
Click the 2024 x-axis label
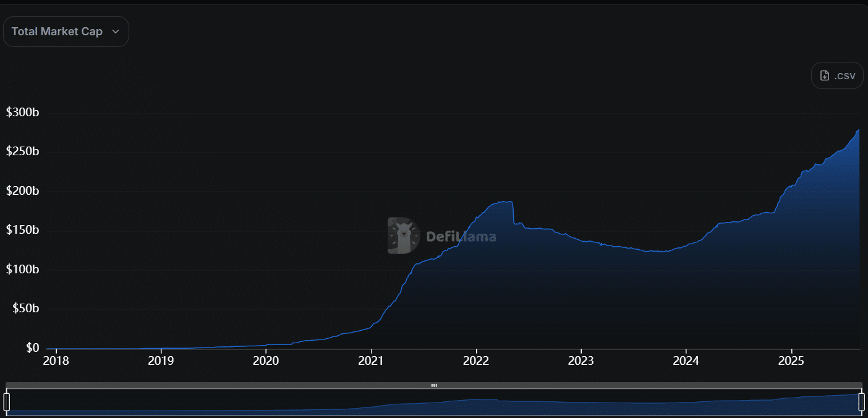686,360
